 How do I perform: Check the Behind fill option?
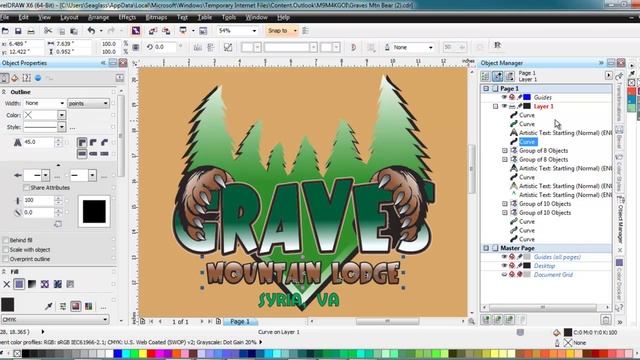click(x=6, y=240)
